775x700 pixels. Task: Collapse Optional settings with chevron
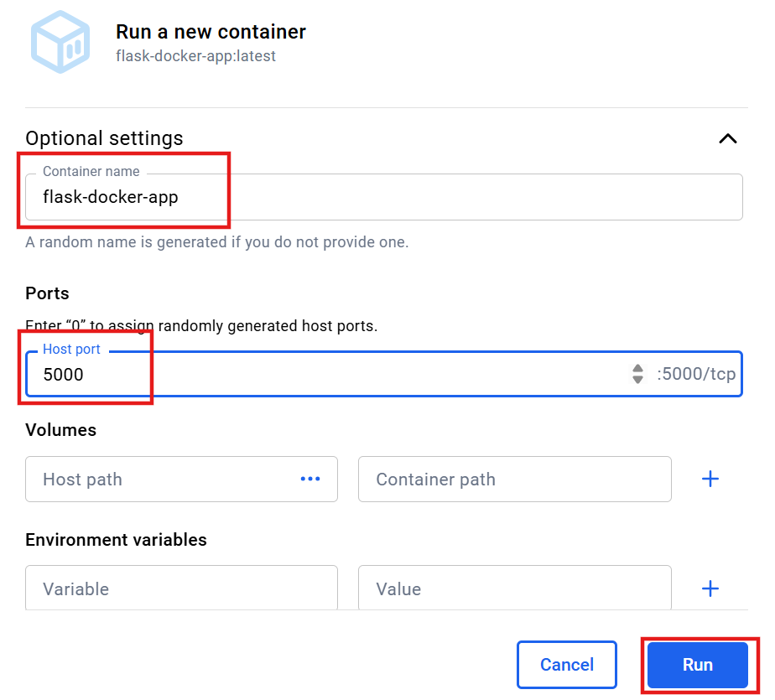pos(728,138)
